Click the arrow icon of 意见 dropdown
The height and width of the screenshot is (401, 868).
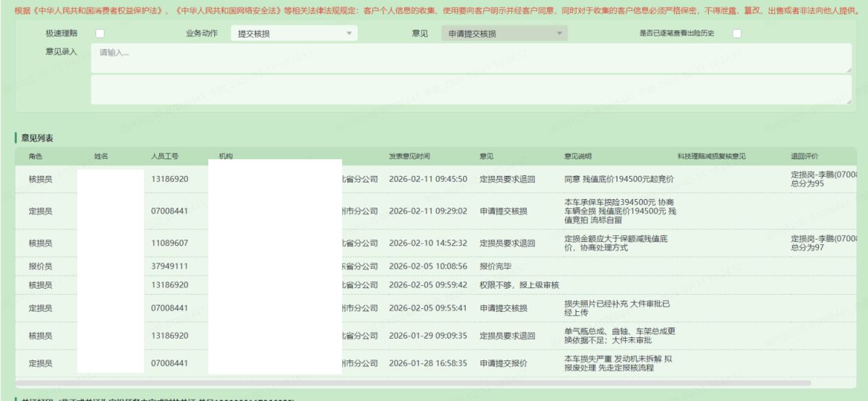[x=559, y=34]
